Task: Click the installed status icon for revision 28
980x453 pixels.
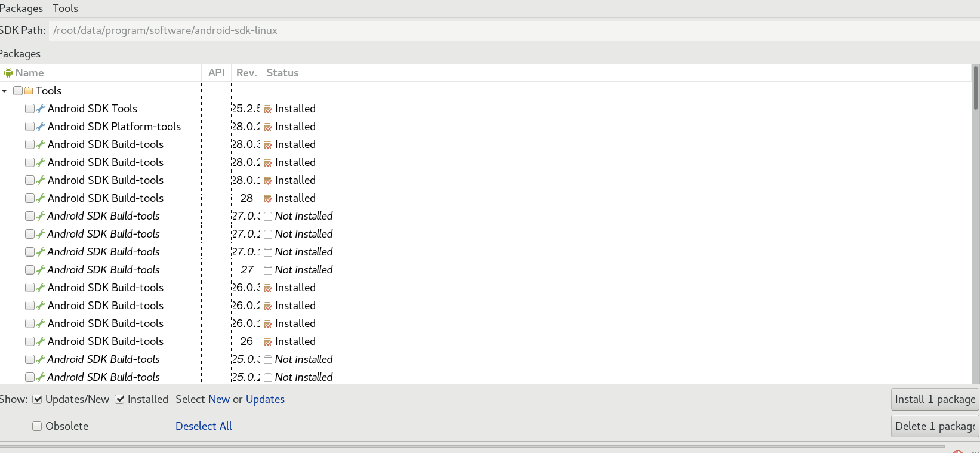Action: 268,199
